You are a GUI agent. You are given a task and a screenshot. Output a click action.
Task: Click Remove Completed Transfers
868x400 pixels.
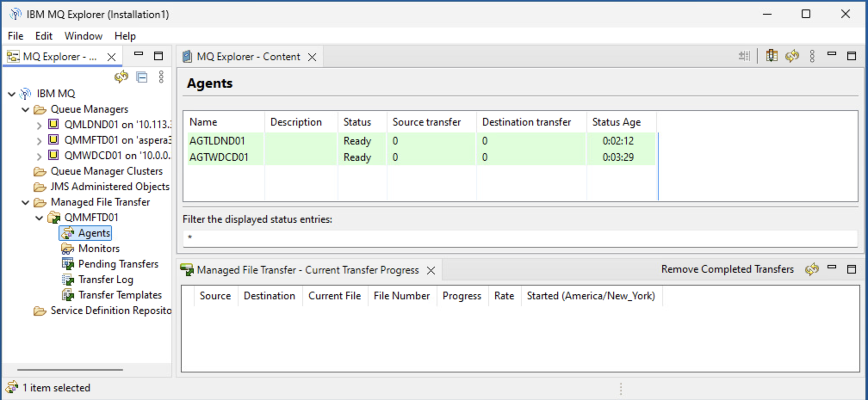(728, 269)
